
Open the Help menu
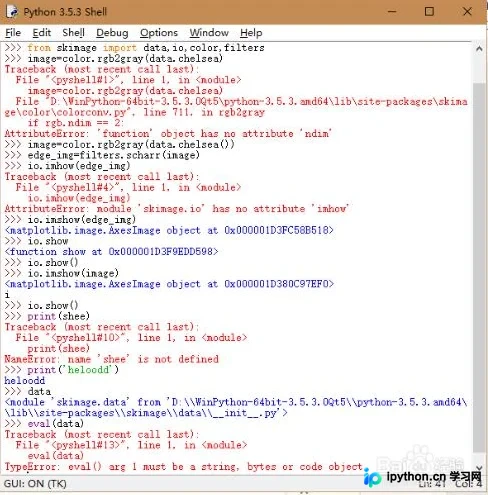251,33
